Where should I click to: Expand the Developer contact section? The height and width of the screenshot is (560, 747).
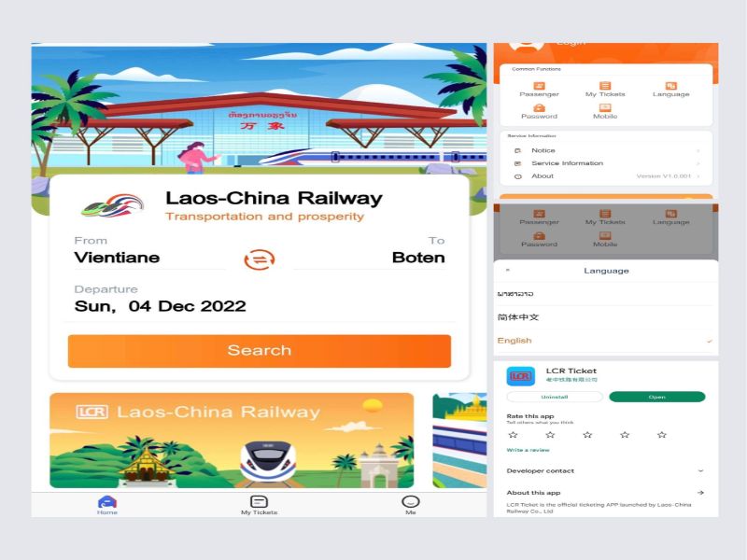tap(700, 471)
